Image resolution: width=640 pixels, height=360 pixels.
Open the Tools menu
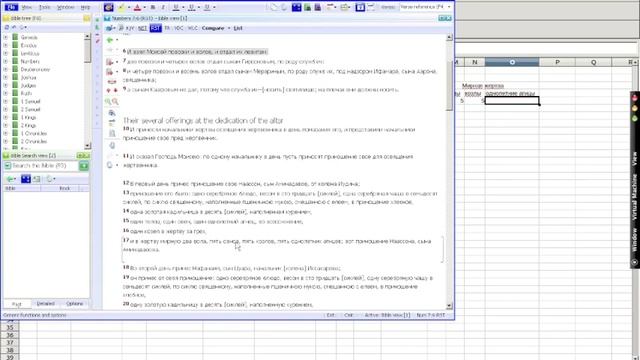(x=44, y=7)
